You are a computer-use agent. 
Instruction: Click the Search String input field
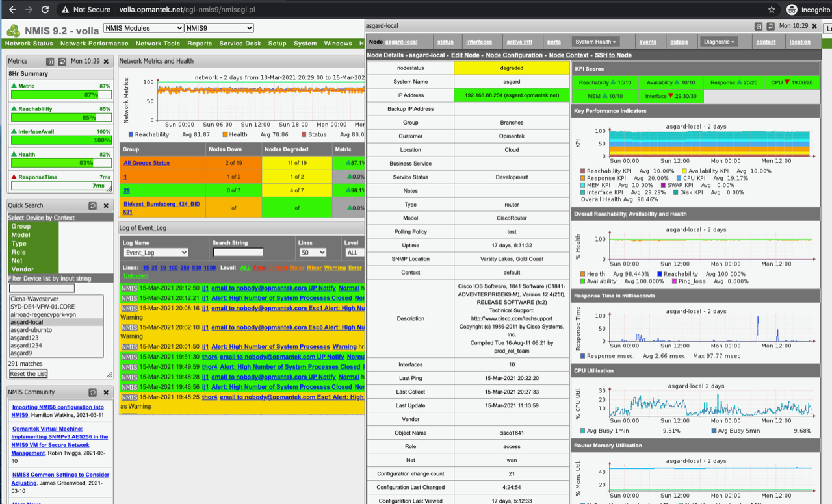tap(238, 252)
